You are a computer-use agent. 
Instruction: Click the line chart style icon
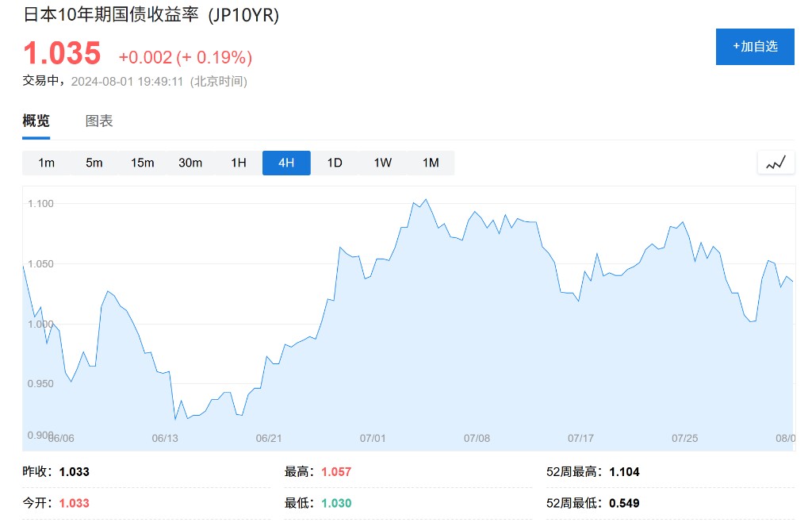776,163
